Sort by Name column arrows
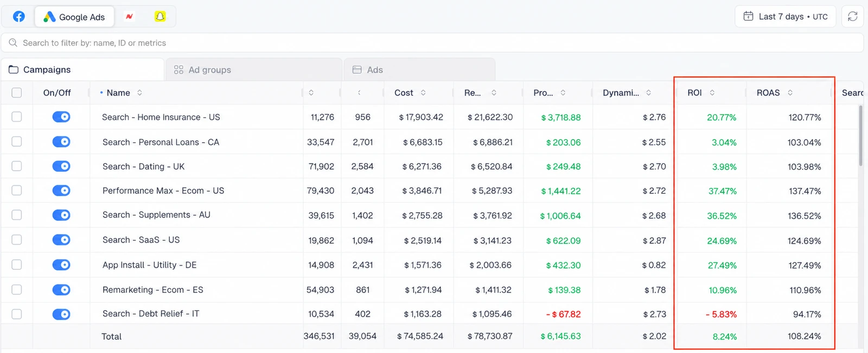The height and width of the screenshot is (353, 868). (x=139, y=93)
